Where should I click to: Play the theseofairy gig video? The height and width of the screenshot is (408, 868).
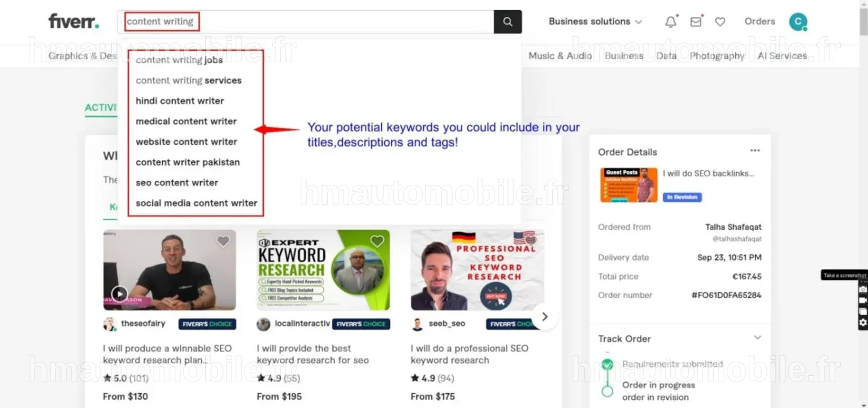pos(119,294)
